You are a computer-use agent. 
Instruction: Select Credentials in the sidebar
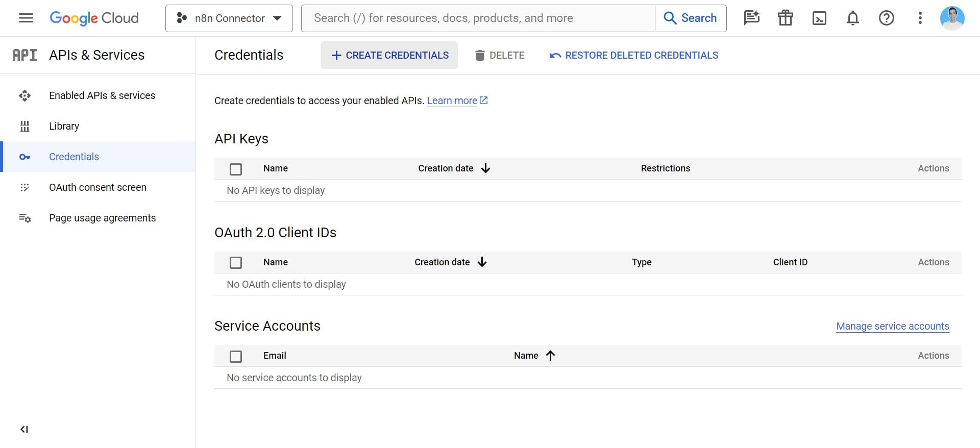(x=98, y=157)
